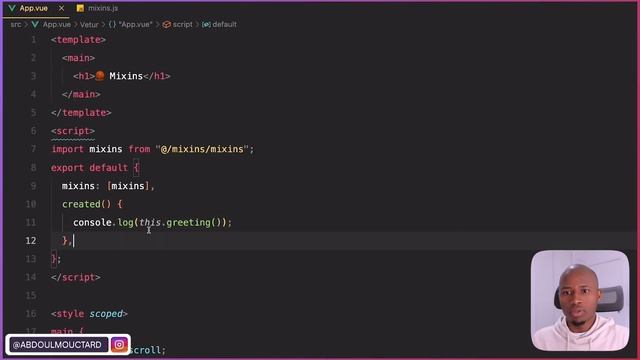Click the script cube icon in breadcrumb

coord(166,24)
